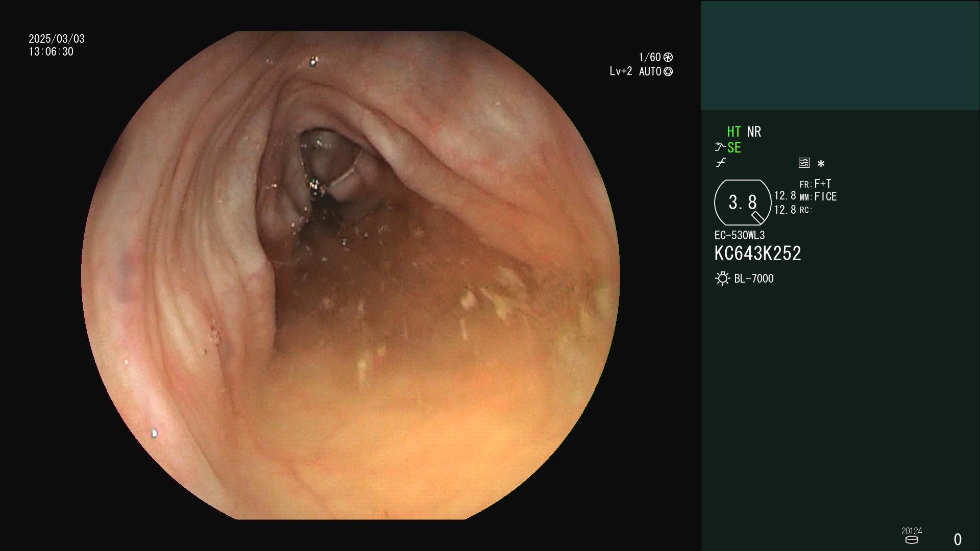The height and width of the screenshot is (551, 980).
Task: Click the AUTO iris mode text
Action: click(650, 71)
